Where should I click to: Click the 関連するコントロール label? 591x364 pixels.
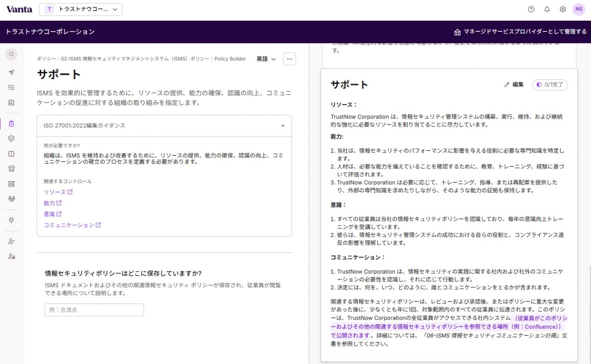click(67, 181)
